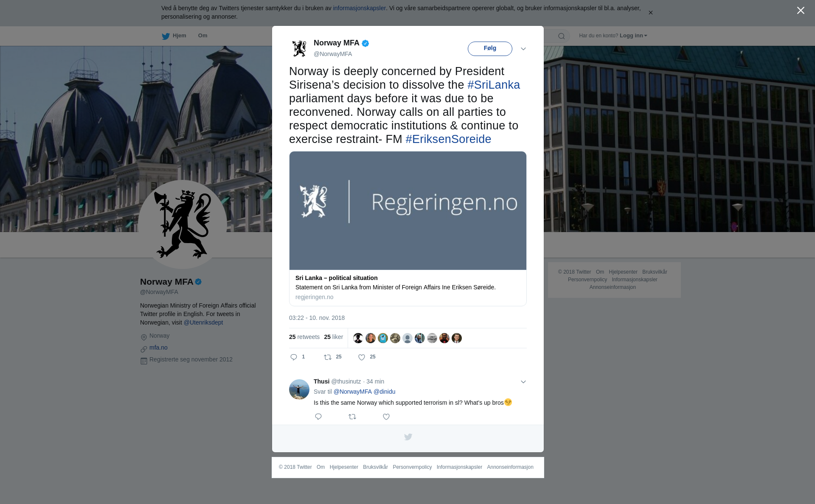This screenshot has height=504, width=815.
Task: Retweet Thusi's reply
Action: click(352, 417)
